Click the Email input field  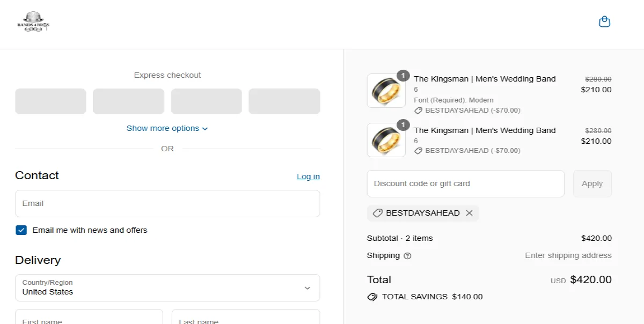tap(167, 203)
